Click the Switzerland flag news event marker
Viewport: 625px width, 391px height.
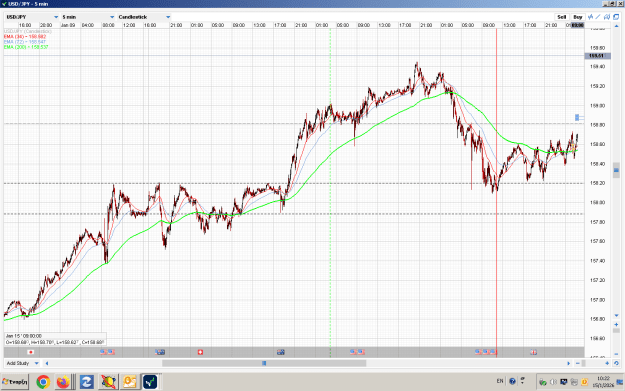click(200, 352)
